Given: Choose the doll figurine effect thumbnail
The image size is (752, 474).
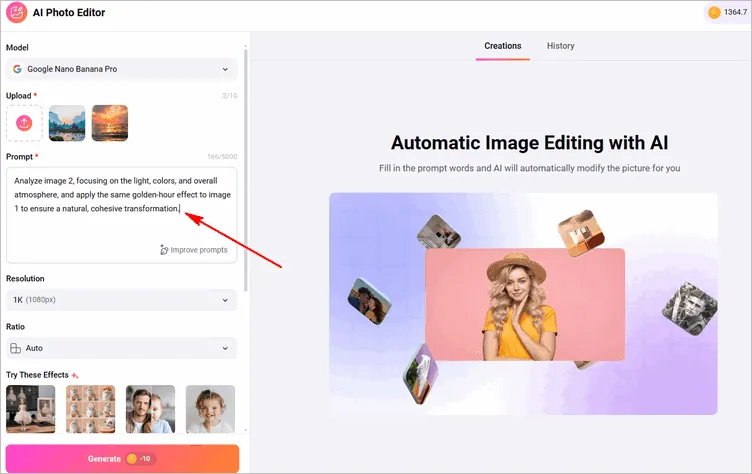Looking at the screenshot, I should 31,409.
